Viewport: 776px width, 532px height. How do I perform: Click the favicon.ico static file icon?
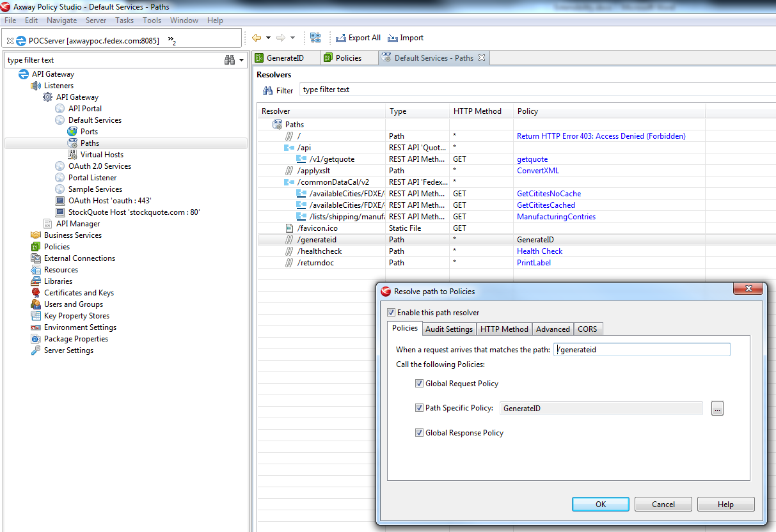pyautogui.click(x=289, y=228)
